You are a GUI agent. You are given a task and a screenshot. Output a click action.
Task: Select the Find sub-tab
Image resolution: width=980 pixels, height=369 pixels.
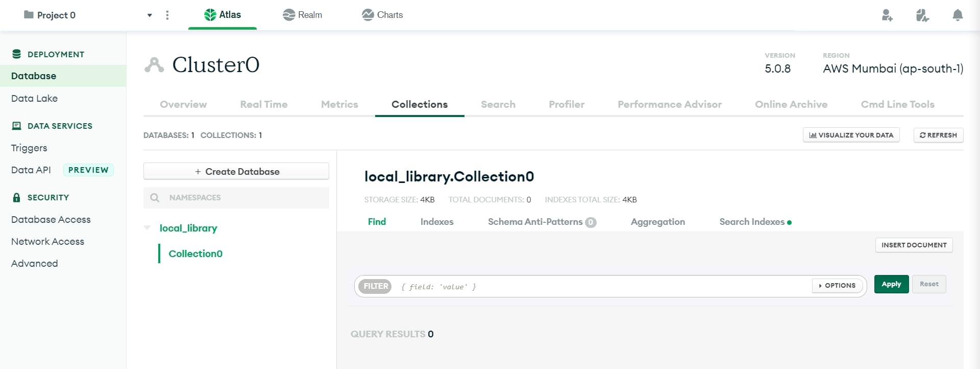click(x=377, y=222)
